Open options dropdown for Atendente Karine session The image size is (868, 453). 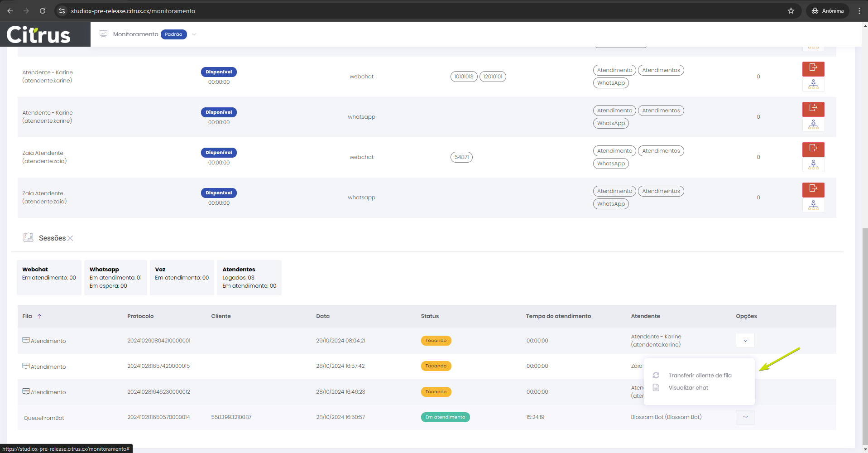click(x=745, y=341)
